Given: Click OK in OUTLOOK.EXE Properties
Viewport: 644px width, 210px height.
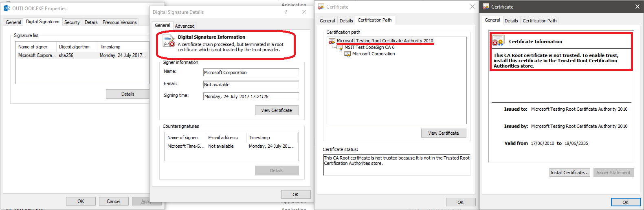Looking at the screenshot, I should 81,201.
